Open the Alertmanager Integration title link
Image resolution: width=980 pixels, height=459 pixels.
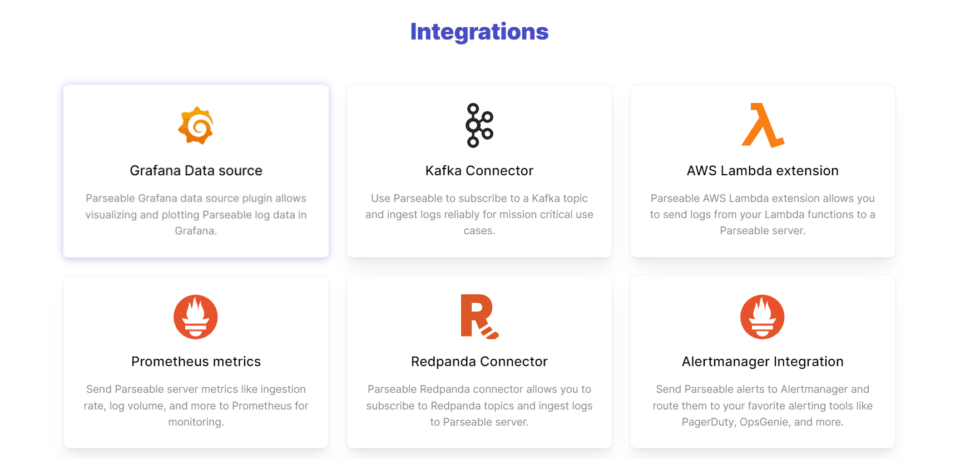pos(763,362)
